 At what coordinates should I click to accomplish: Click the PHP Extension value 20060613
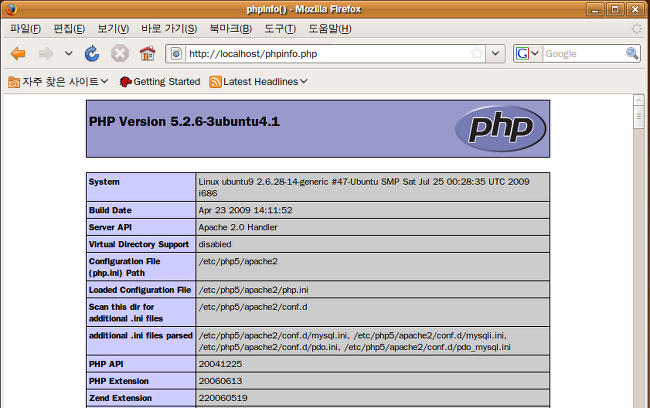tap(220, 381)
